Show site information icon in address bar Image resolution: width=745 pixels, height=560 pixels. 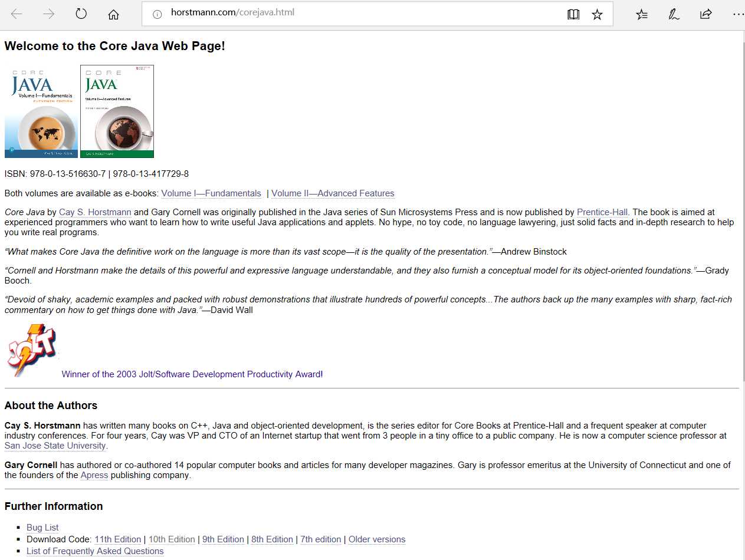157,14
